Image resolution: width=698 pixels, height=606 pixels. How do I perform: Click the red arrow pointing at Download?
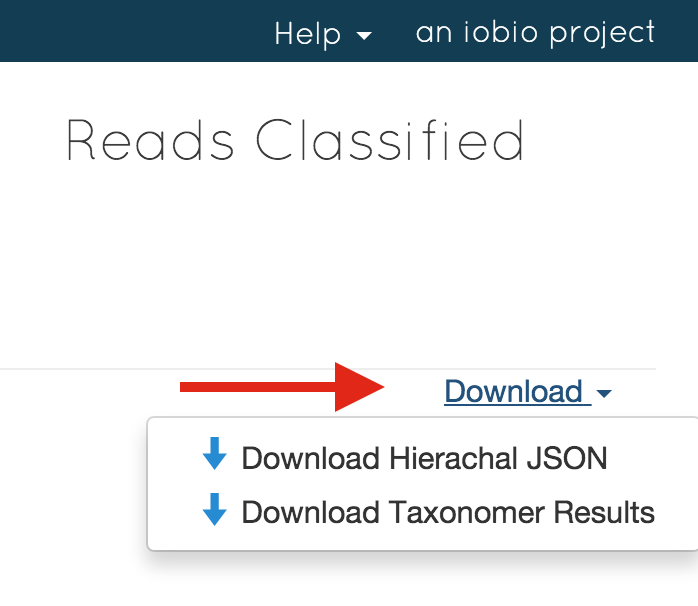point(282,387)
